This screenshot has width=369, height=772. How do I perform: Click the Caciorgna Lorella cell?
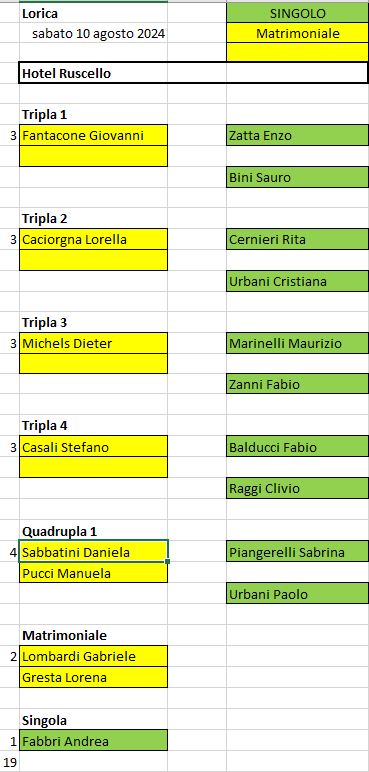pyautogui.click(x=94, y=239)
